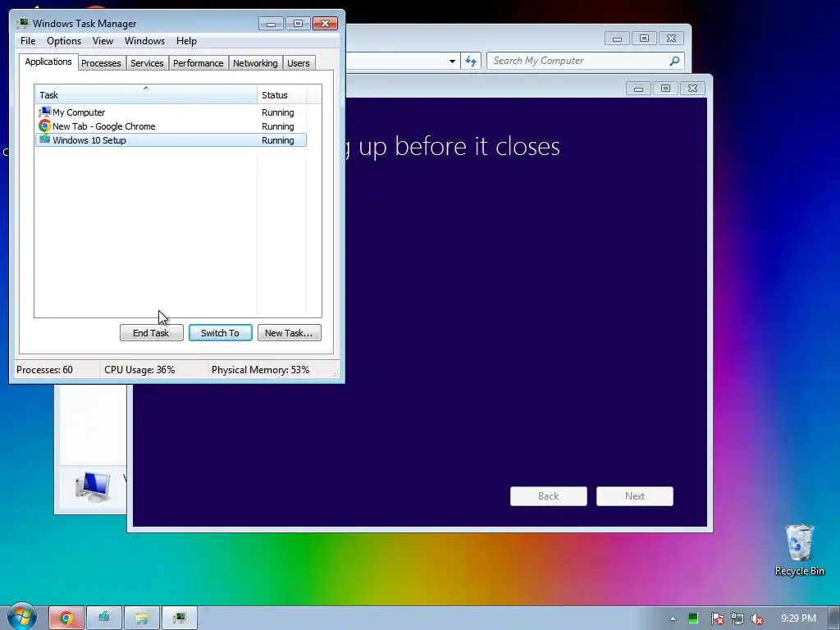The image size is (840, 630).
Task: Minimize the Windows 10 Setup window
Action: tap(638, 88)
